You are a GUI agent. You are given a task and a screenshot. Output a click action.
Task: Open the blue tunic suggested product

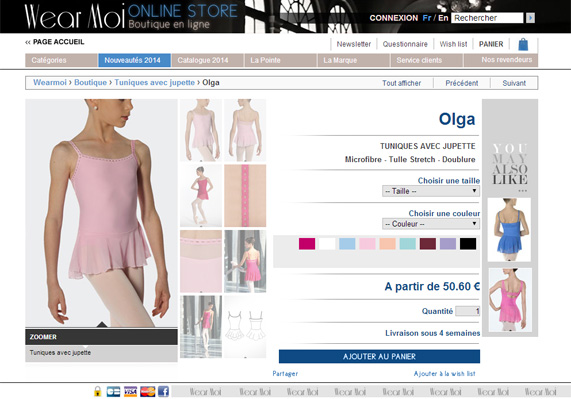[509, 229]
